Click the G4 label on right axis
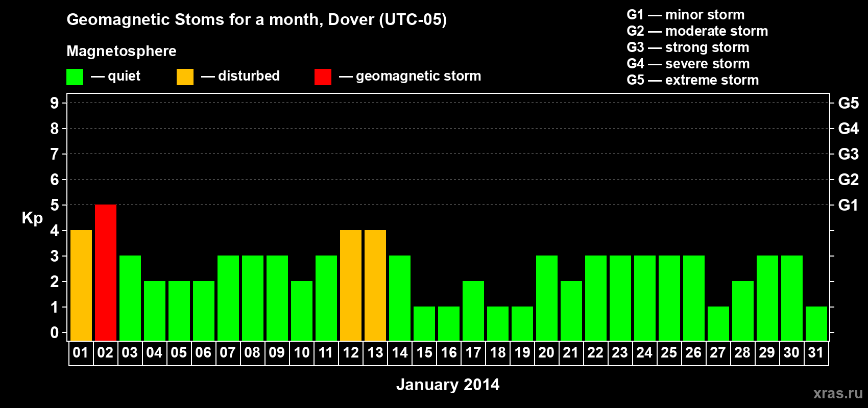Viewport: 868px width, 408px height. tap(848, 129)
